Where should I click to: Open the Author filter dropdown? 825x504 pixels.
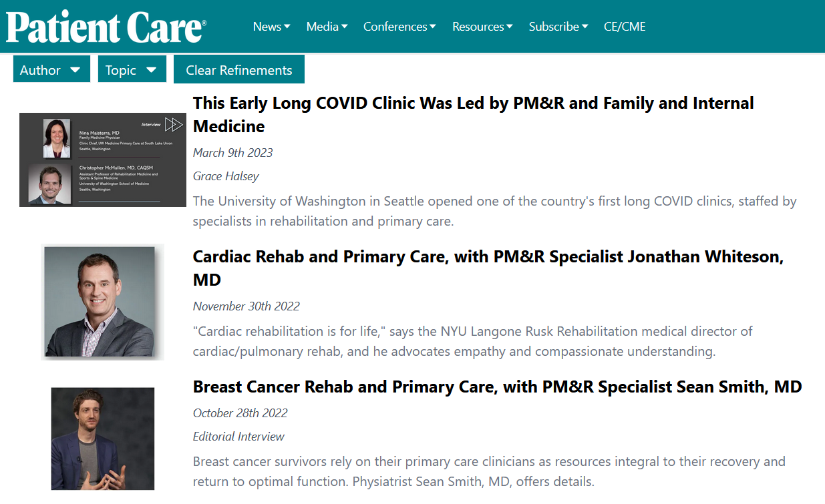pos(51,70)
